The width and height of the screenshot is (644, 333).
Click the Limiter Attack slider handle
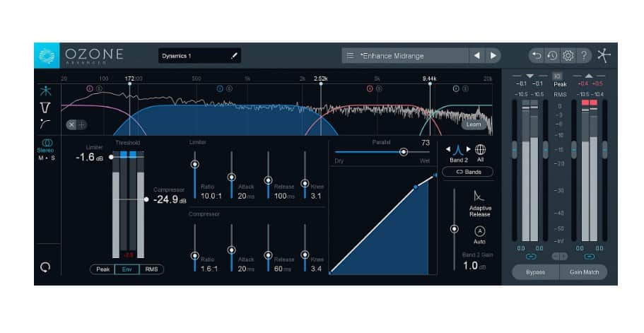232,177
